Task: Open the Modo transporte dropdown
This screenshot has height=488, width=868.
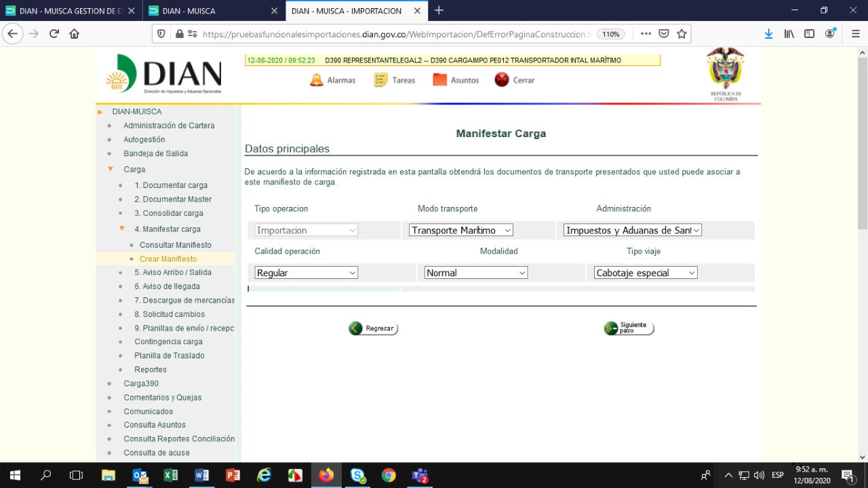Action: [460, 230]
